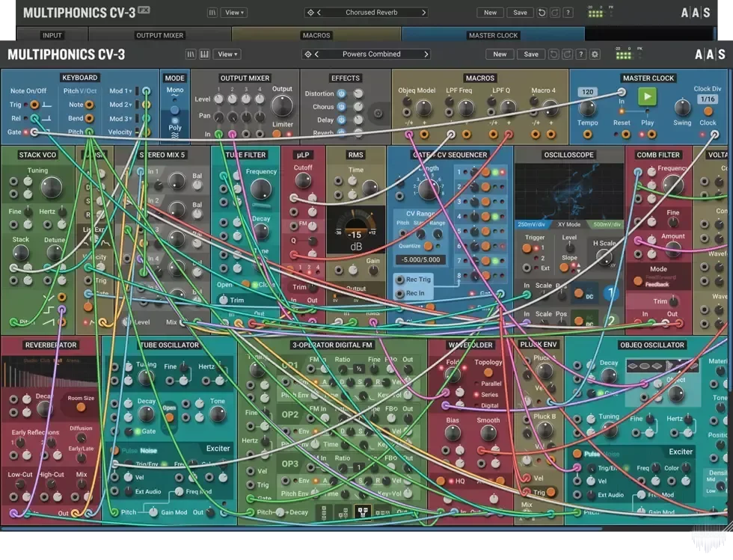Viewport: 733px width, 560px height.
Task: Click CV Range display -5.000/5.000
Action: (x=420, y=260)
